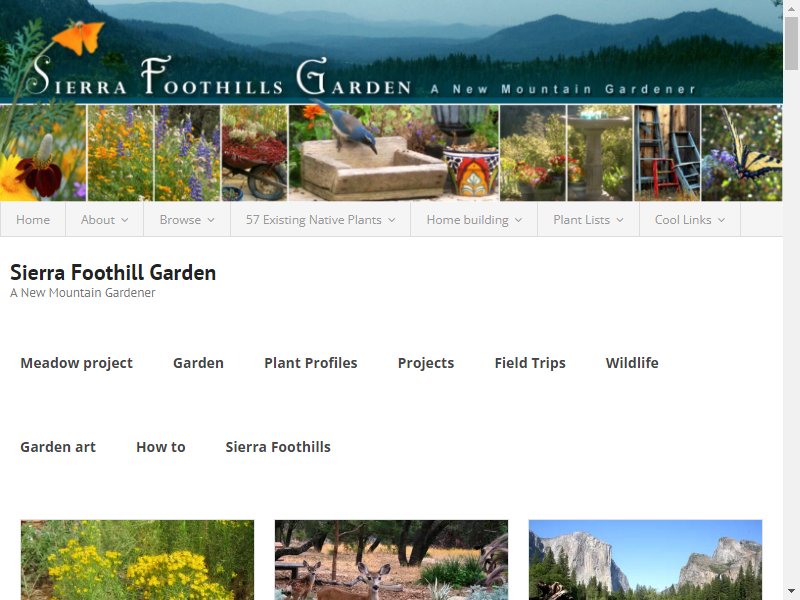Expand the Browse dropdown menu

click(187, 219)
